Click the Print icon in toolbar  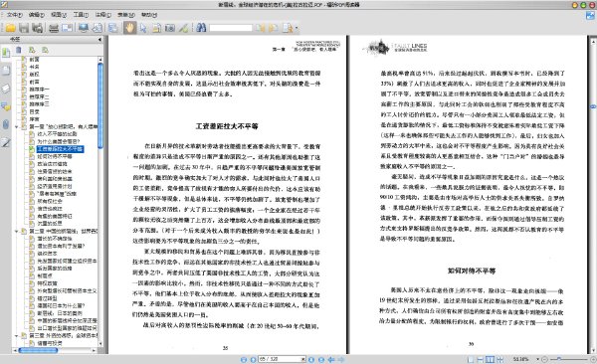point(54,28)
